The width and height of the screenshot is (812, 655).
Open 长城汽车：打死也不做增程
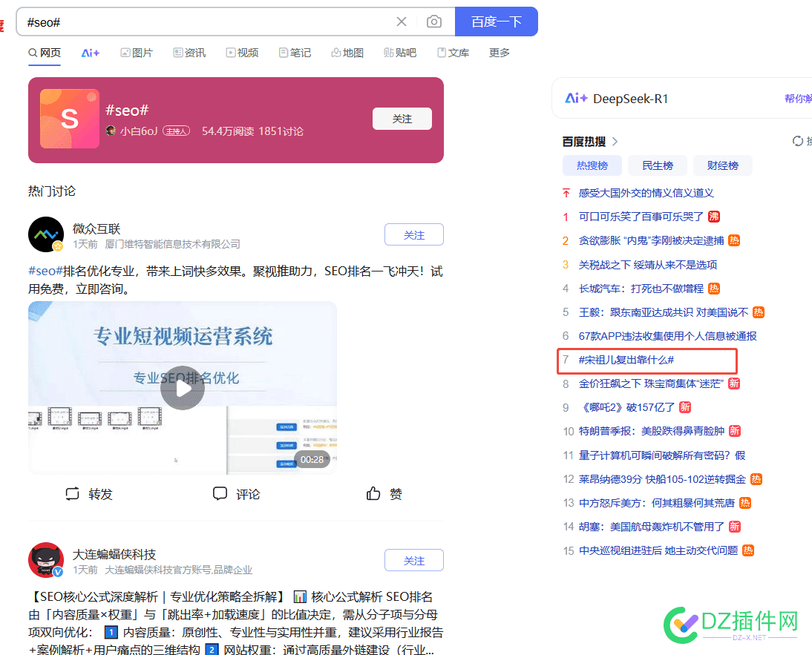pyautogui.click(x=641, y=289)
